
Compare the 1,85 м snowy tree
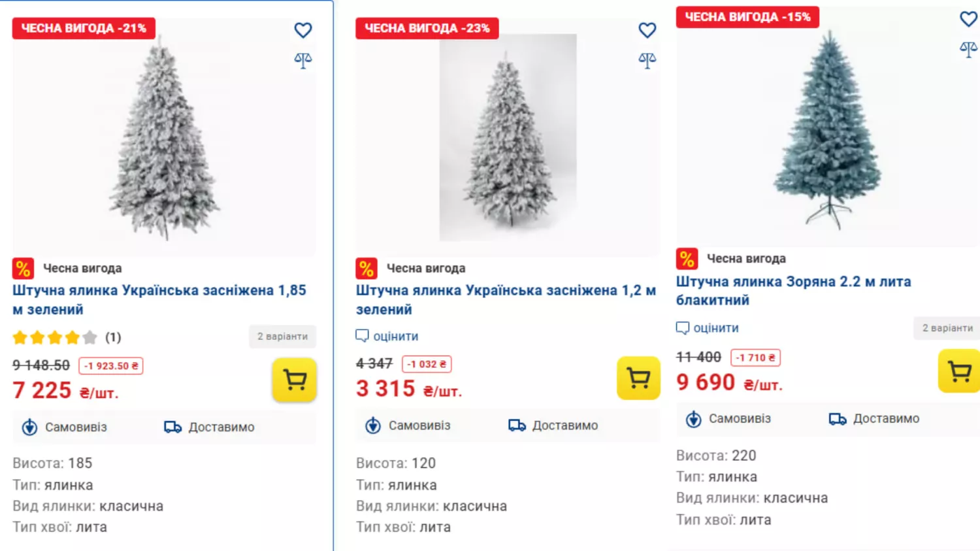tap(302, 61)
